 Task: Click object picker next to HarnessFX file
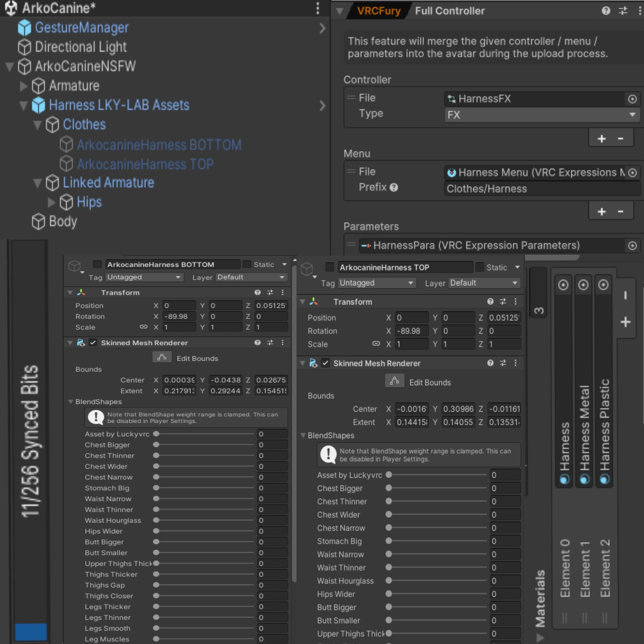coord(632,99)
